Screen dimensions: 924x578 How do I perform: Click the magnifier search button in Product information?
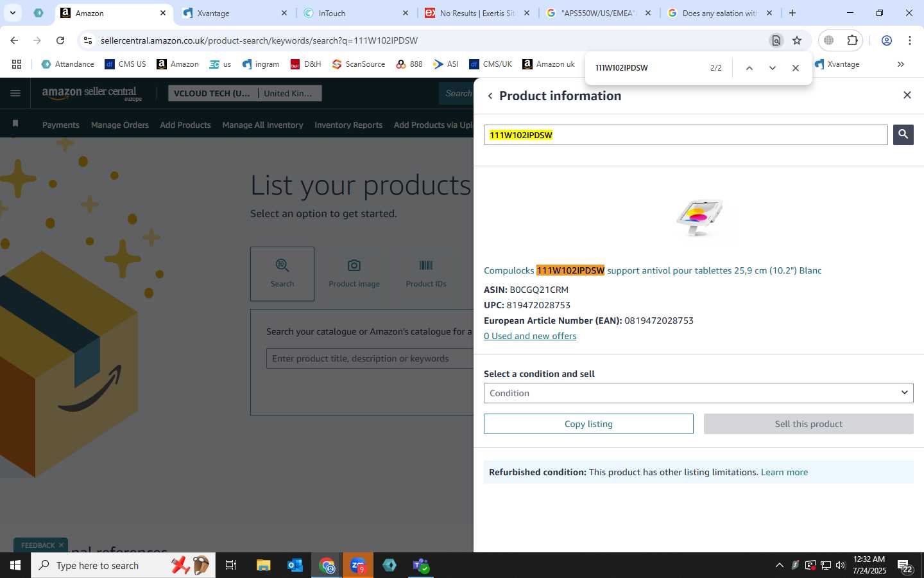point(903,134)
